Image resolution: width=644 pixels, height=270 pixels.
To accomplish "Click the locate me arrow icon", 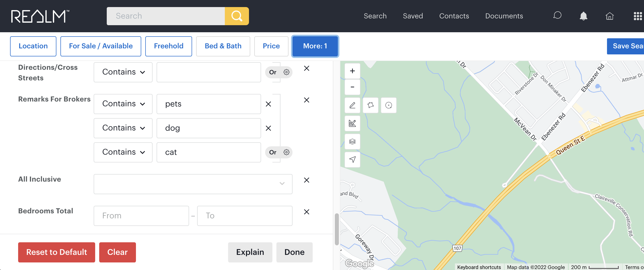I will pyautogui.click(x=352, y=159).
